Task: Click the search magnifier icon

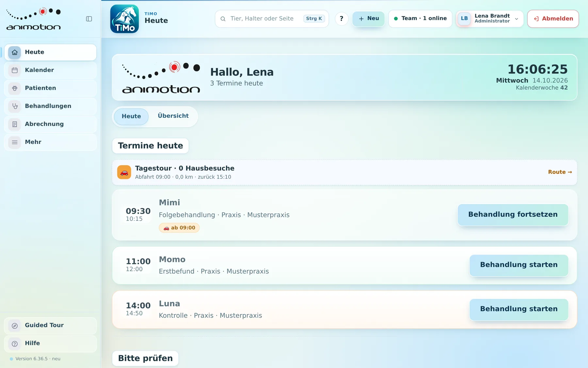Action: (x=223, y=19)
